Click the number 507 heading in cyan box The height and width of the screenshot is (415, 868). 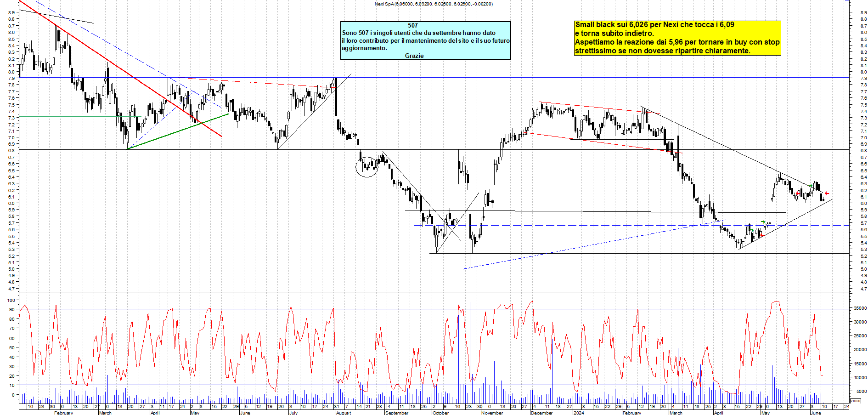pos(413,26)
